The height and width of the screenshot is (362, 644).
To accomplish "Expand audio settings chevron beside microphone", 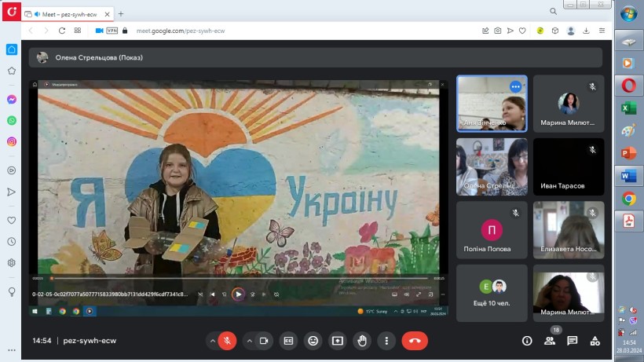I will 212,341.
